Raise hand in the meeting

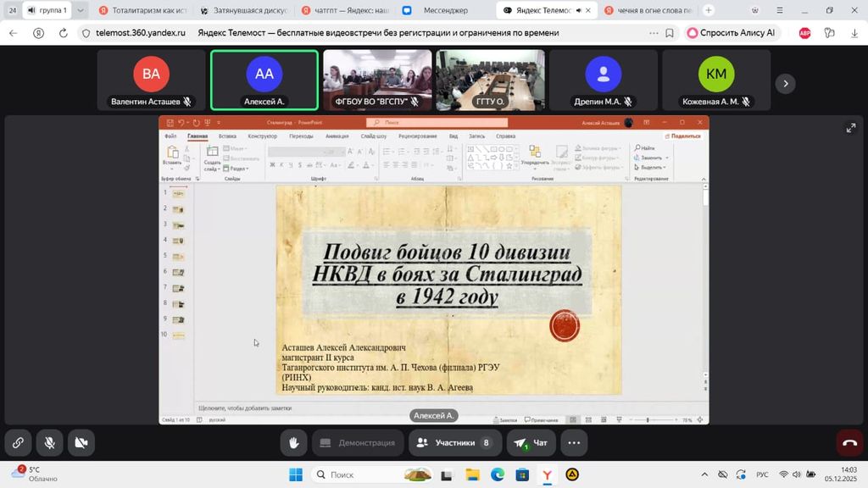point(294,442)
